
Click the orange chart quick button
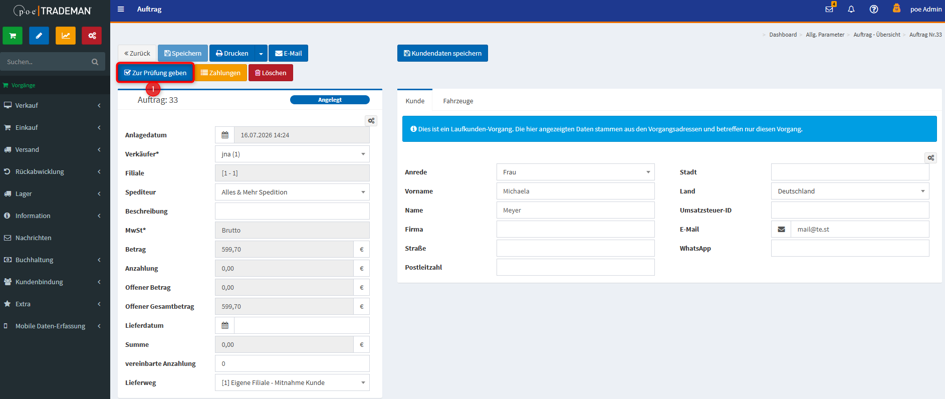pos(66,36)
